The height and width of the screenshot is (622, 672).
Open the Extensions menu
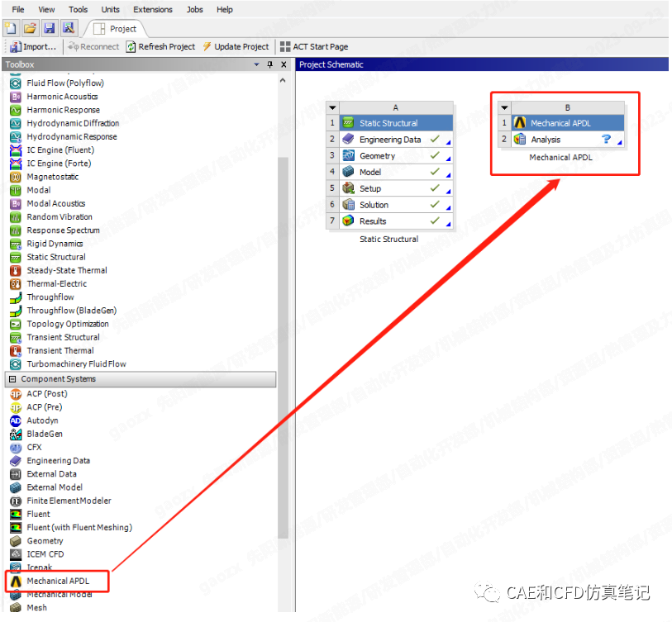tap(153, 9)
